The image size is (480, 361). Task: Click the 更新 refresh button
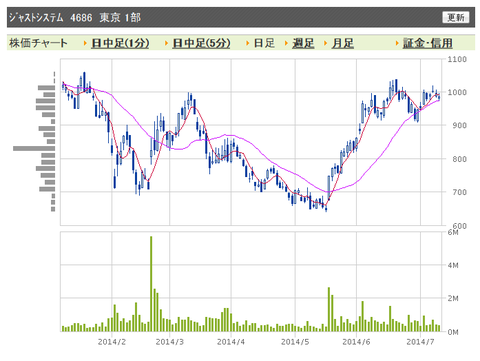point(455,17)
